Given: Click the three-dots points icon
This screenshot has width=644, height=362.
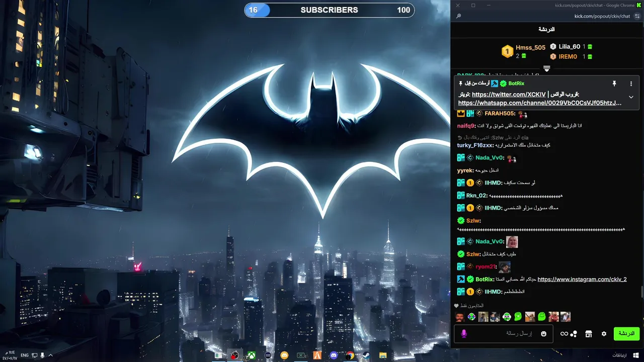Looking at the screenshot, I should click(x=574, y=334).
